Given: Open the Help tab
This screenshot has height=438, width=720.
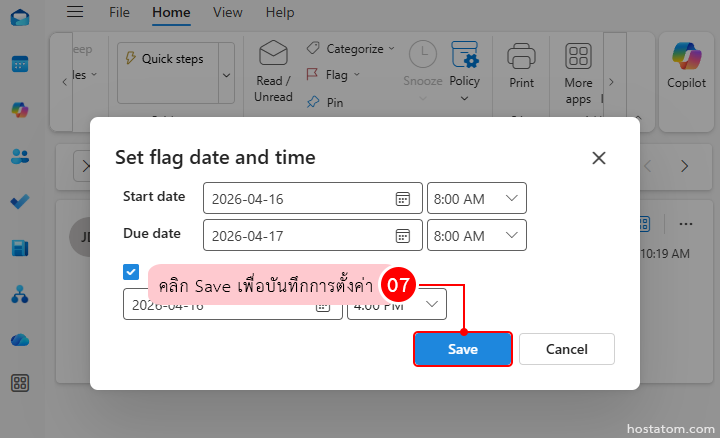Looking at the screenshot, I should 280,12.
